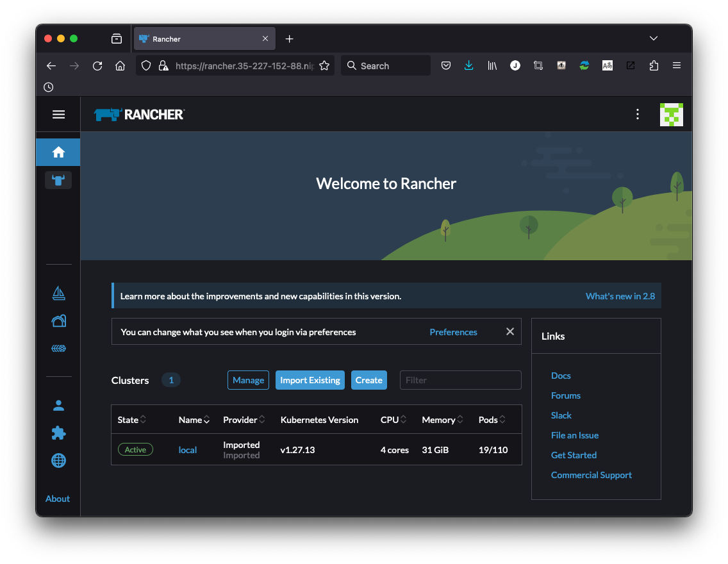Open Virtualization Management icon in sidebar
Screen dimensions: 728x564
[x=58, y=348]
